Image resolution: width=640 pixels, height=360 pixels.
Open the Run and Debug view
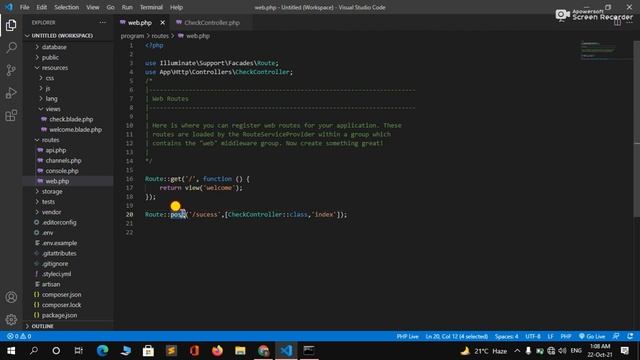tap(11, 93)
